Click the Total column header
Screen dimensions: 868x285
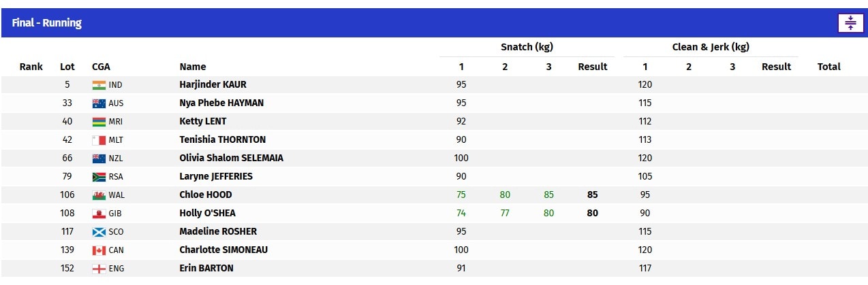tap(829, 67)
